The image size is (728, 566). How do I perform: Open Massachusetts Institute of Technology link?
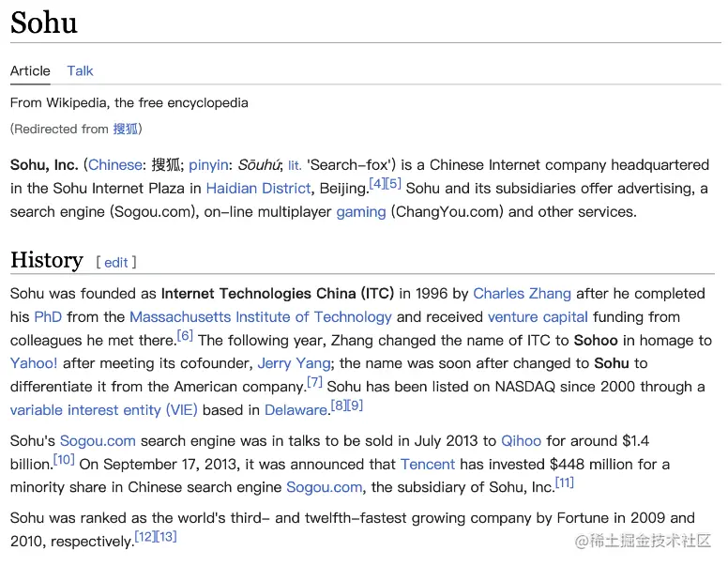click(x=261, y=317)
